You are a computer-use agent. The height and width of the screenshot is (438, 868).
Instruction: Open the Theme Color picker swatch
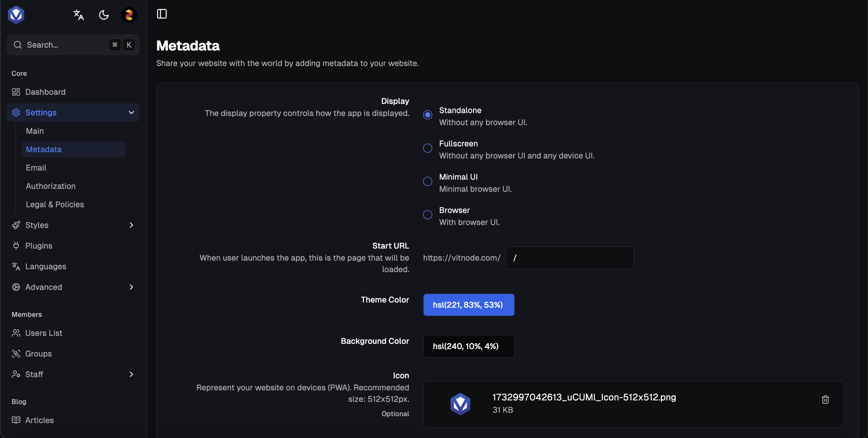(469, 305)
